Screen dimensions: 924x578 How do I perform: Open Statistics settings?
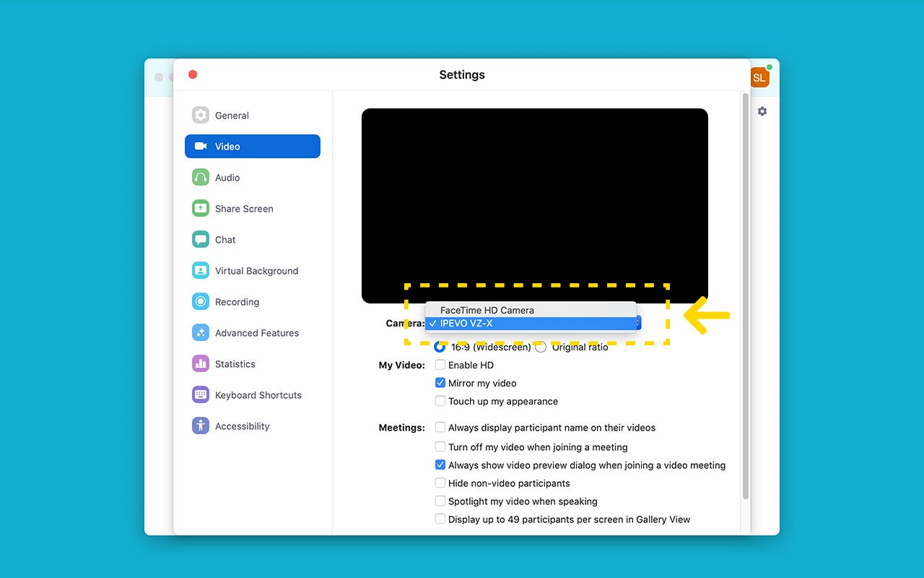[253, 363]
